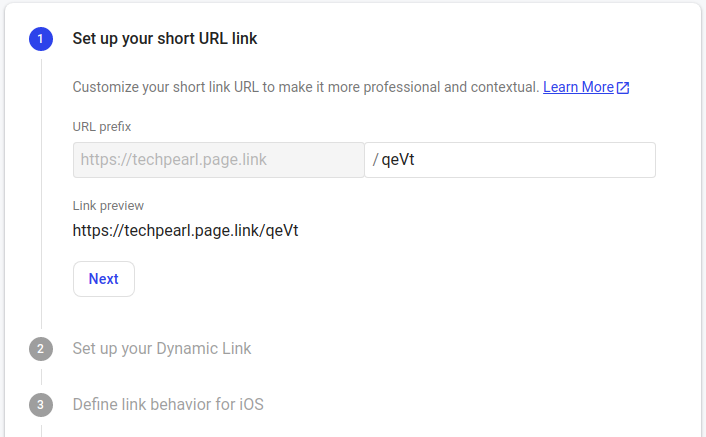Select step 2 circle icon

coord(41,349)
